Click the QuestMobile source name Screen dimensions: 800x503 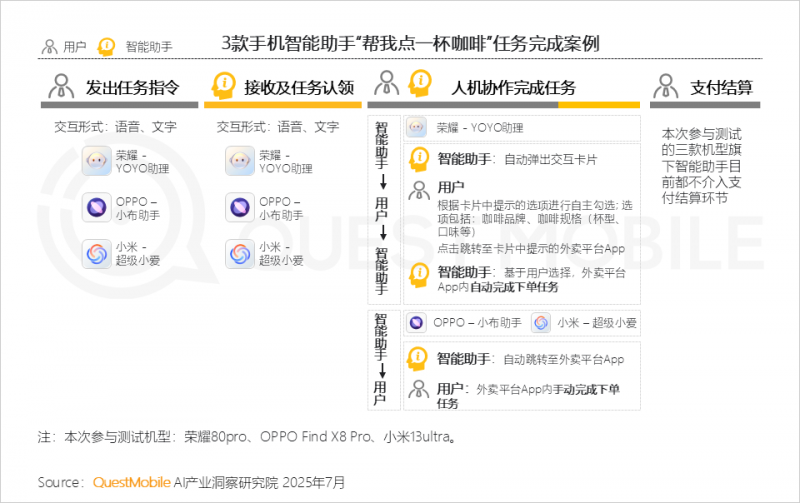pyautogui.click(x=132, y=482)
